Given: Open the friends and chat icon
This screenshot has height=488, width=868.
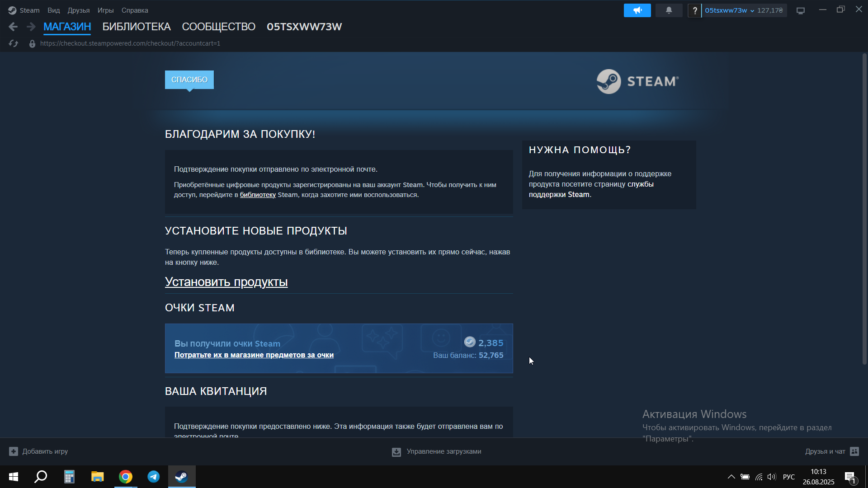Looking at the screenshot, I should [x=854, y=451].
